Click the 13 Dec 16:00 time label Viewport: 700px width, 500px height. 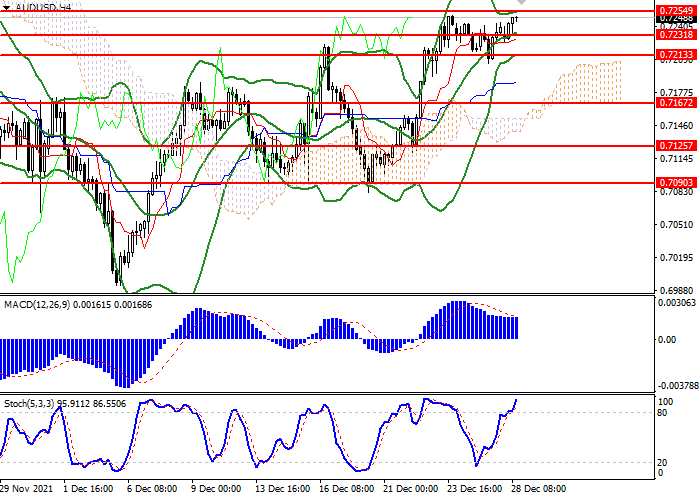point(282,489)
